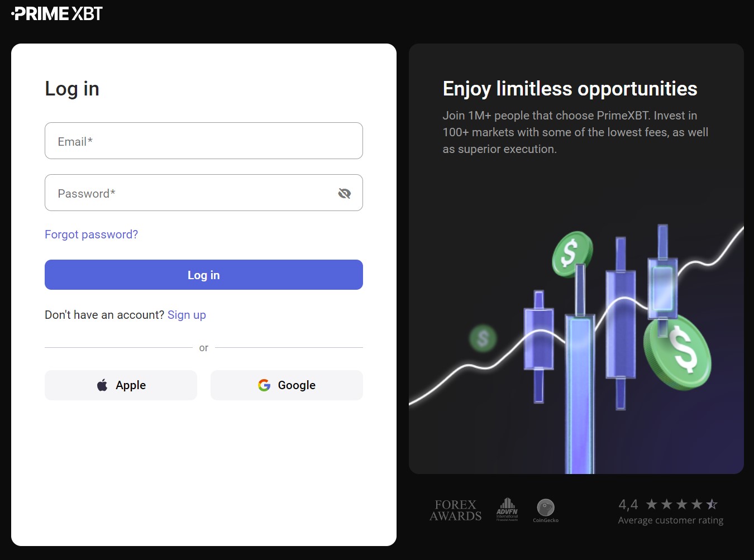Click the Enjoy limitless opportunities heading
This screenshot has height=560, width=754.
tap(570, 89)
